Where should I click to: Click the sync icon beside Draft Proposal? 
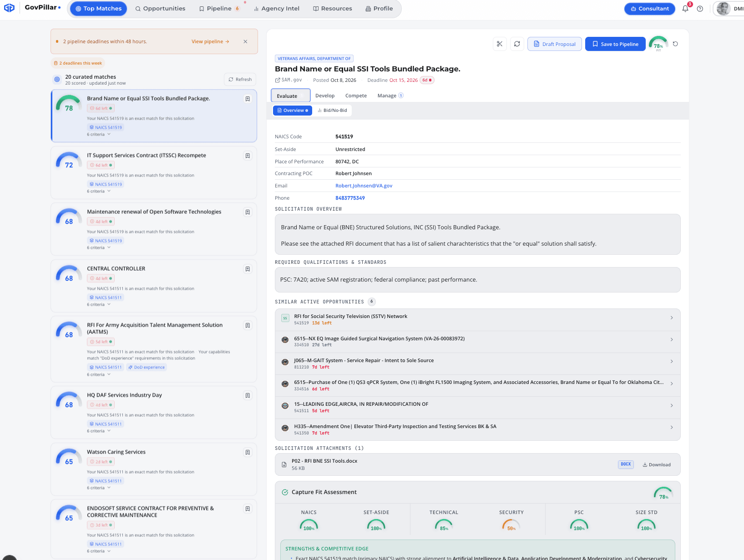pyautogui.click(x=517, y=44)
